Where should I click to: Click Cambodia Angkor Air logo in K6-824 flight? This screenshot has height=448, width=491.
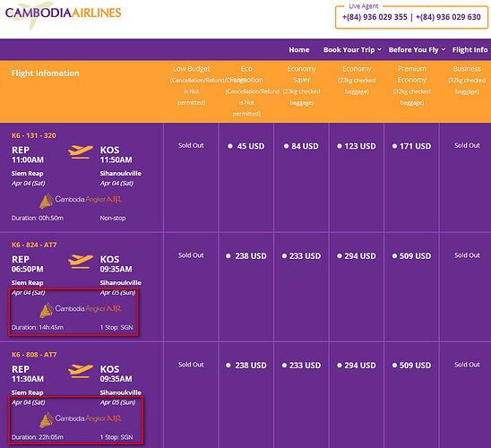pos(81,310)
